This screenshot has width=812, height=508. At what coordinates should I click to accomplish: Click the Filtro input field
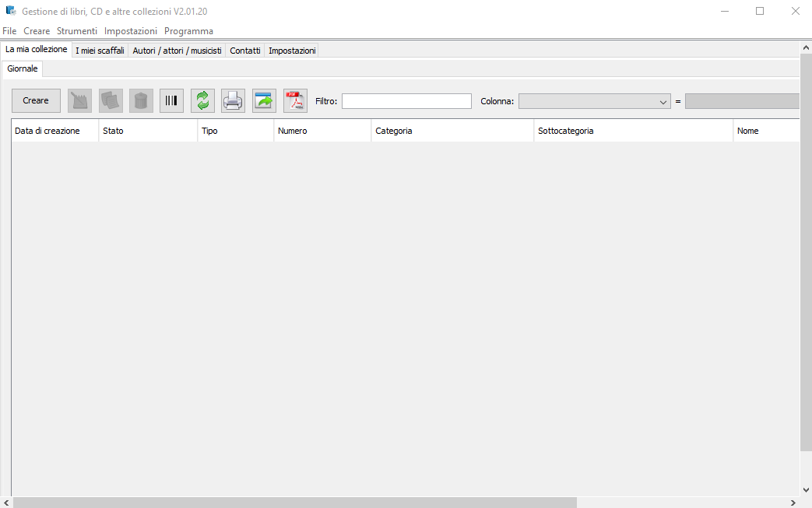[x=406, y=101]
